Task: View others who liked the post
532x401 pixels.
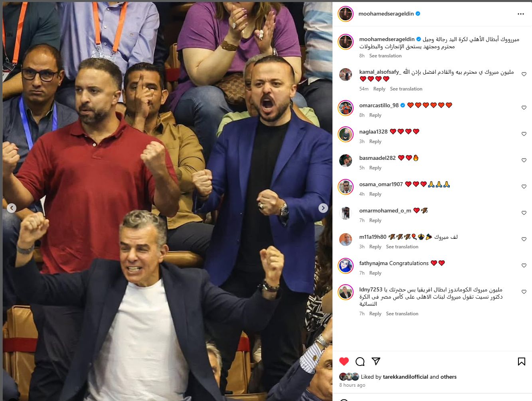Action: pos(449,377)
